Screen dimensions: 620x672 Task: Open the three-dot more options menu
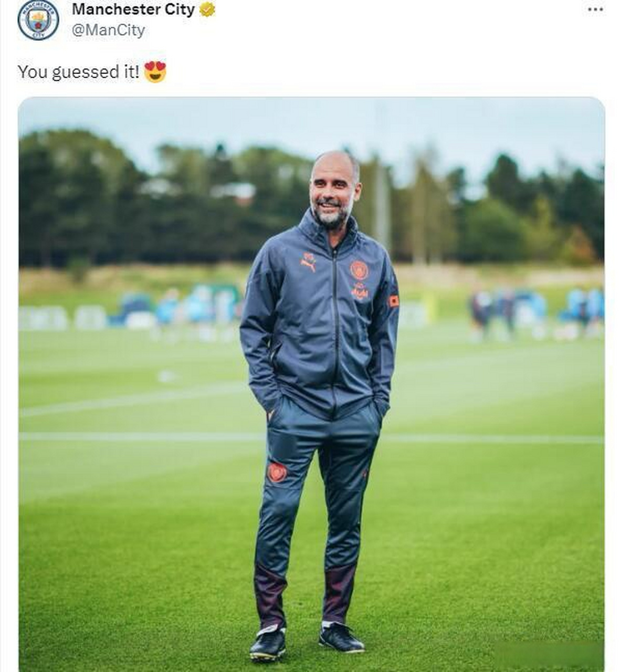595,10
